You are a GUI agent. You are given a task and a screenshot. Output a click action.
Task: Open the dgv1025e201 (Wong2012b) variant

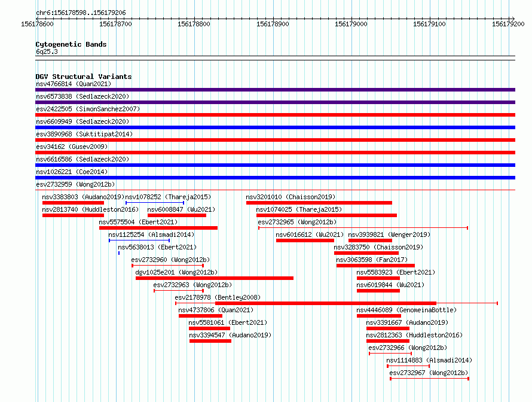tap(176, 272)
